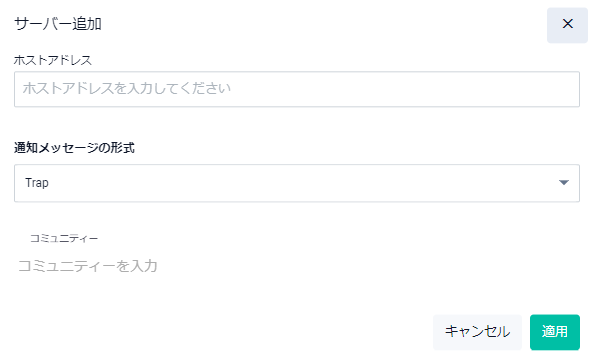The image size is (593, 362).
Task: Click the empty area of the Trap select box
Action: tap(303, 183)
